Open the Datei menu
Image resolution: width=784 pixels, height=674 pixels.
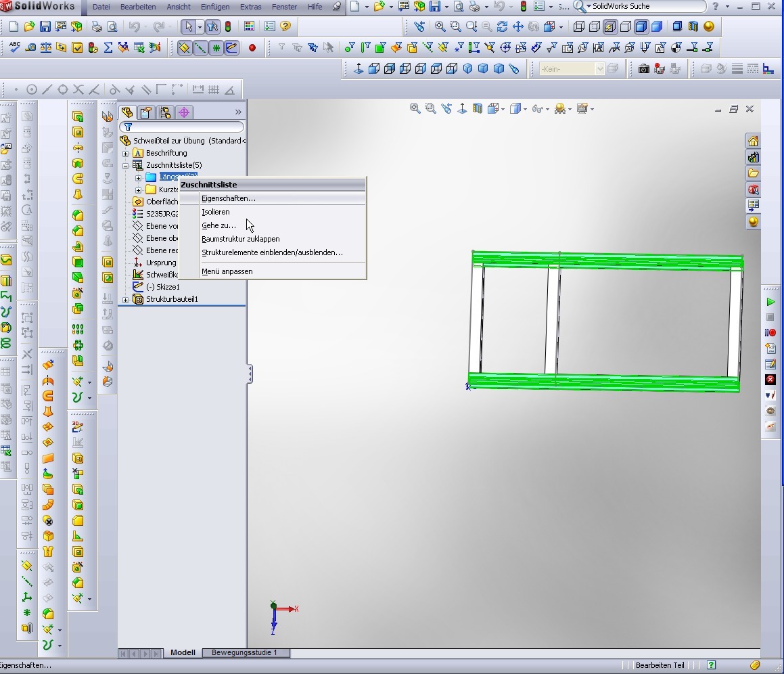(101, 7)
